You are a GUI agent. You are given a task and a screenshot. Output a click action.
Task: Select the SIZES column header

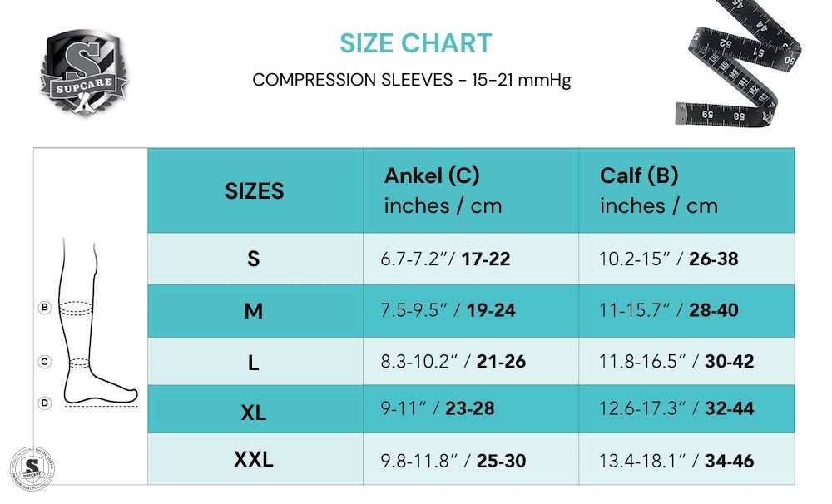click(x=254, y=191)
